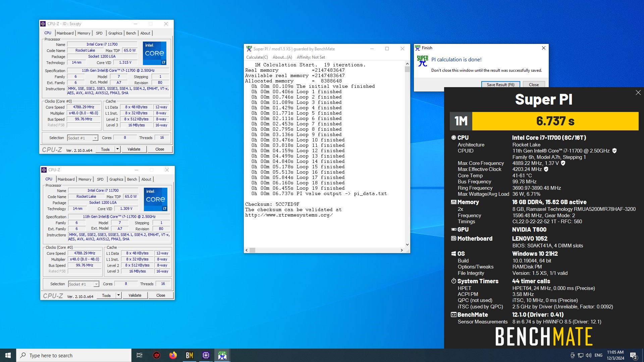
Task: Close the Finish dialog with X
Action: (x=544, y=48)
